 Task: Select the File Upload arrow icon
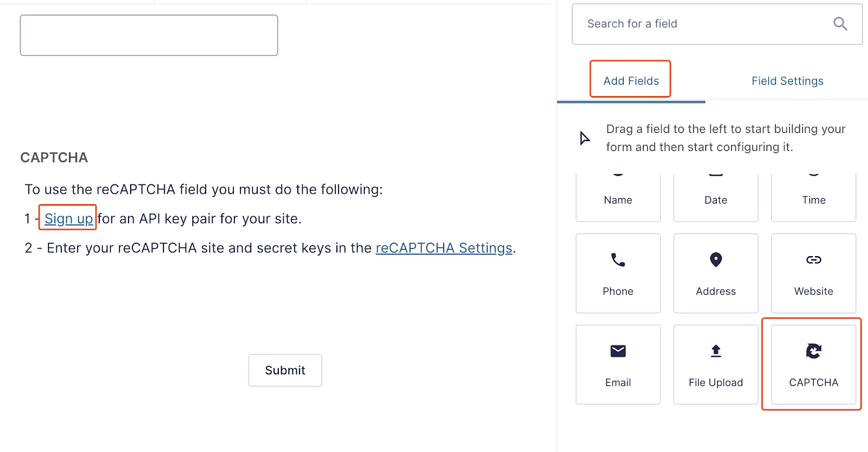716,351
